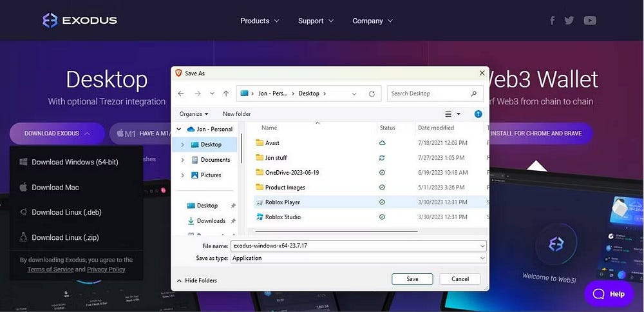The height and width of the screenshot is (312, 644).
Task: Open the Terms of Service link
Action: [x=50, y=269]
